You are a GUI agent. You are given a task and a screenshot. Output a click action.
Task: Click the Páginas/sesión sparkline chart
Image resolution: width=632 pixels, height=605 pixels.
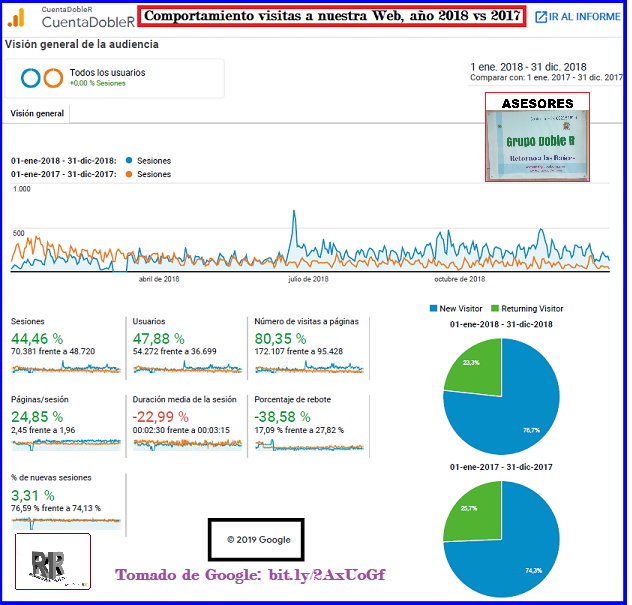pos(66,444)
